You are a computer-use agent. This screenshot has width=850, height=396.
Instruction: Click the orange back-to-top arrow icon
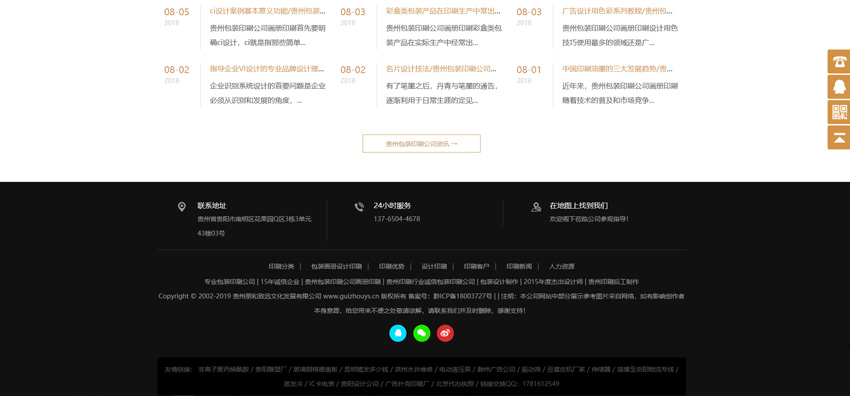click(839, 138)
